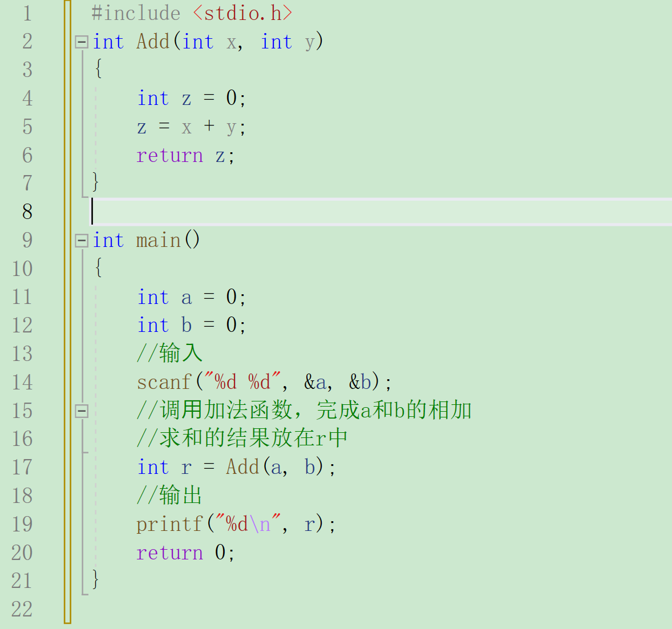Click the opening brace on line 10
Image resolution: width=672 pixels, height=629 pixels.
[99, 267]
